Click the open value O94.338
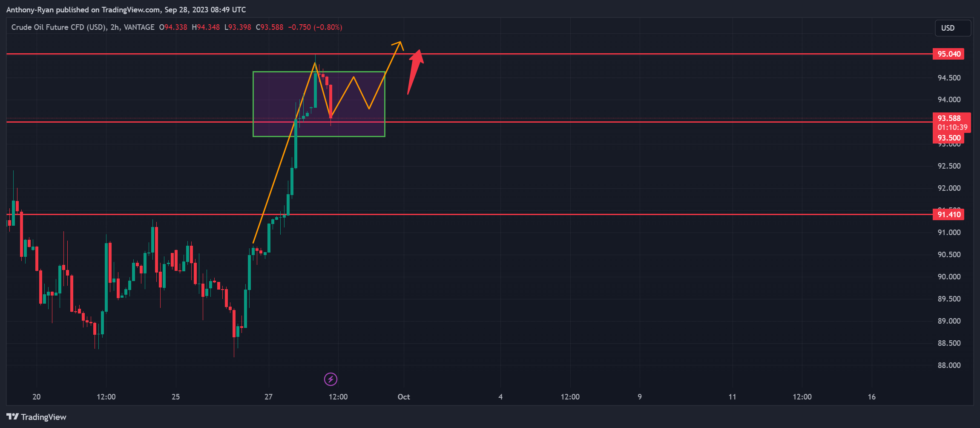Screen dimensions: 980x428 (x=173, y=27)
